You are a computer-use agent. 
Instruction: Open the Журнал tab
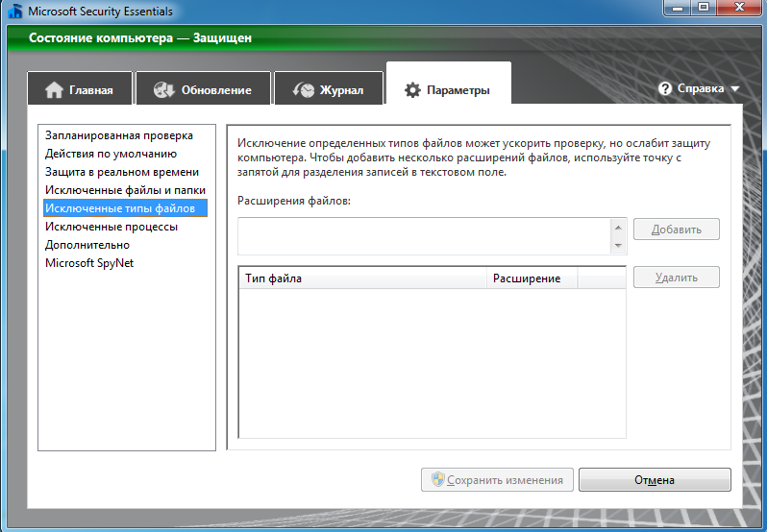point(328,88)
